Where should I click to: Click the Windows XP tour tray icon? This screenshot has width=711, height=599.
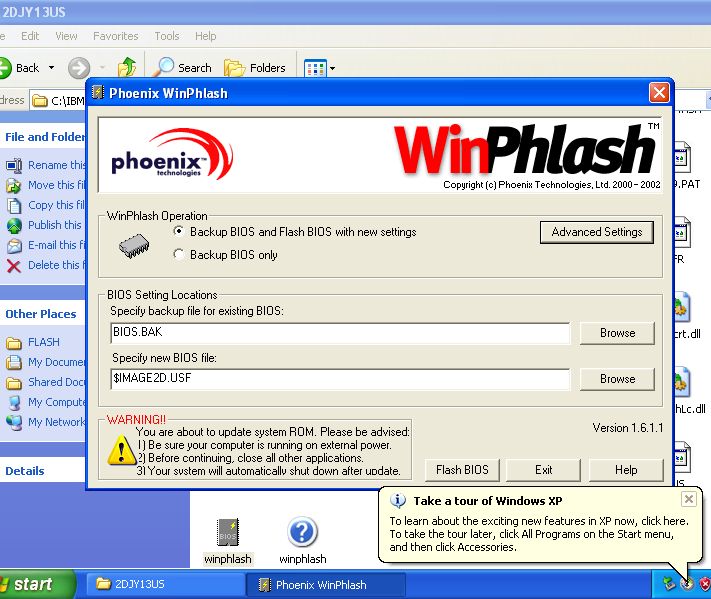tap(687, 584)
